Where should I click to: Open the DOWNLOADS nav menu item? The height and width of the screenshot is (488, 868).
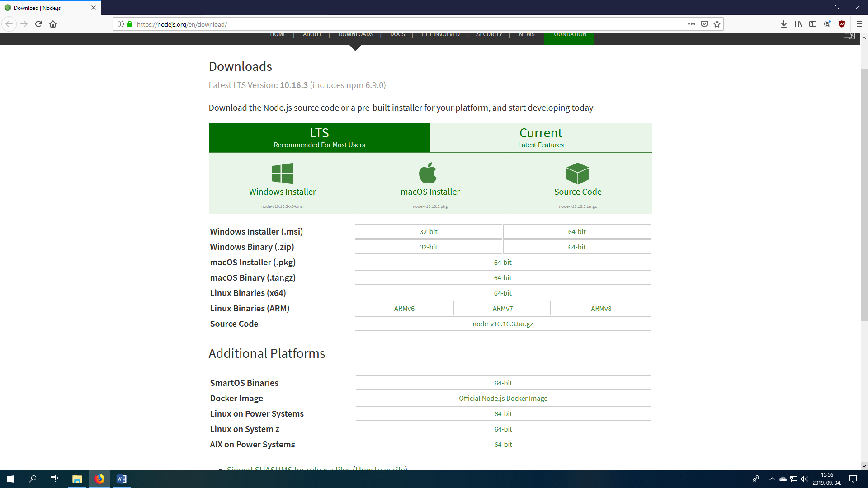[356, 35]
